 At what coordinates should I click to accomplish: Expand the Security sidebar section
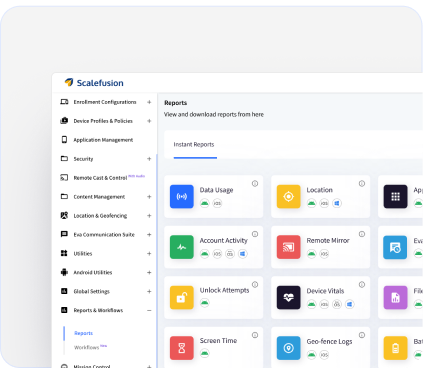pyautogui.click(x=149, y=159)
